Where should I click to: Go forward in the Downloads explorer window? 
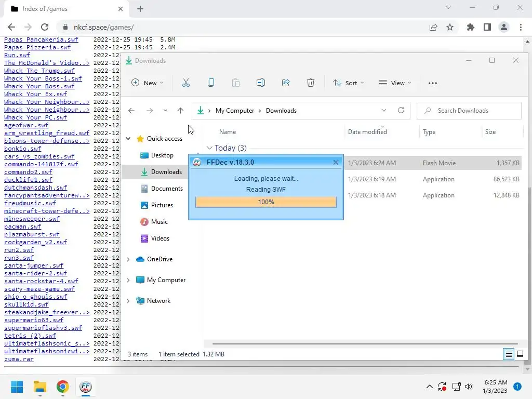(x=149, y=111)
